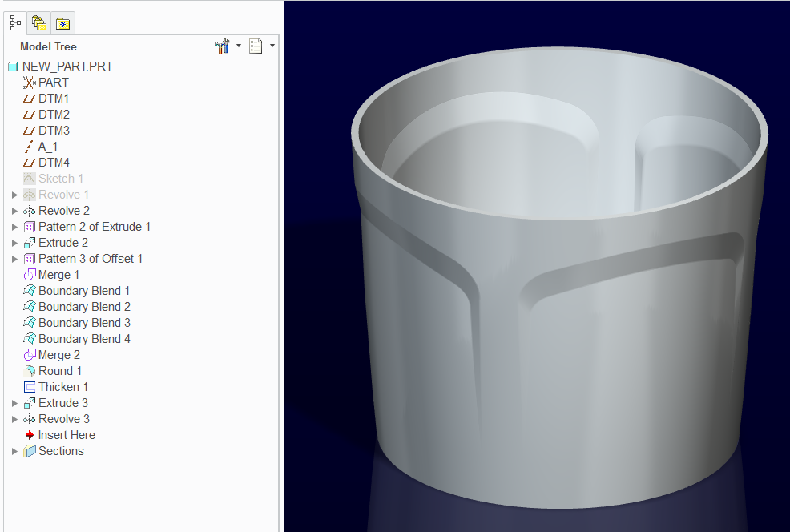Select Boundary Blend 4 in the tree
Screen dimensions: 790x532
point(83,338)
